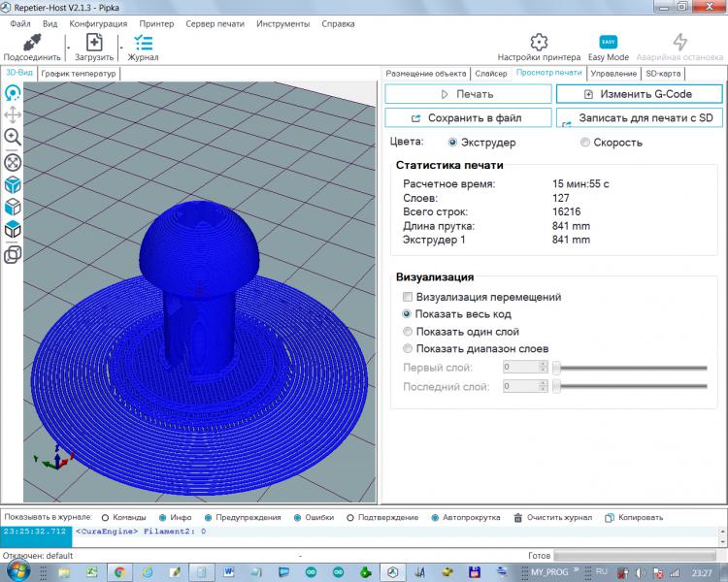
Task: Select the Показать один слой option
Action: 408,332
